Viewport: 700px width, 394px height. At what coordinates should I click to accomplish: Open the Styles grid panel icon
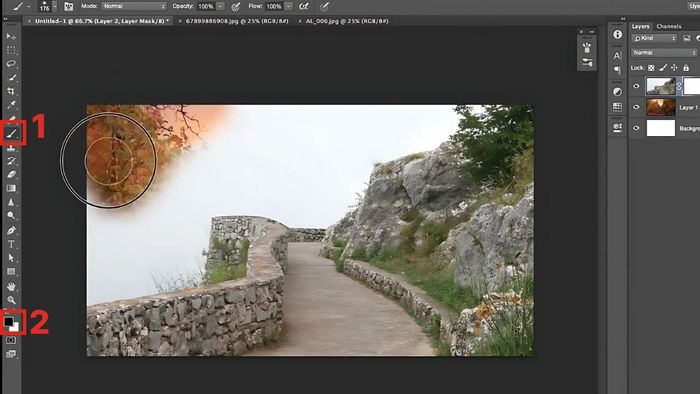617,107
